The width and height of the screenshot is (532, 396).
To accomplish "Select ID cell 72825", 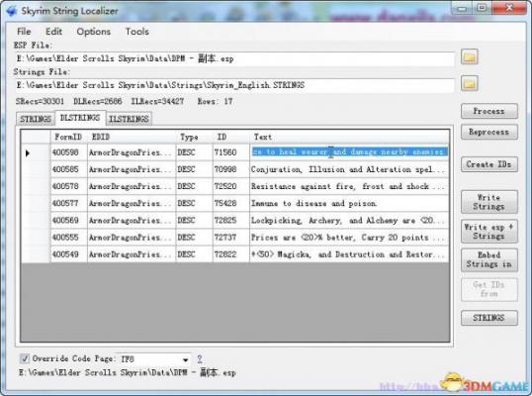I will click(231, 221).
